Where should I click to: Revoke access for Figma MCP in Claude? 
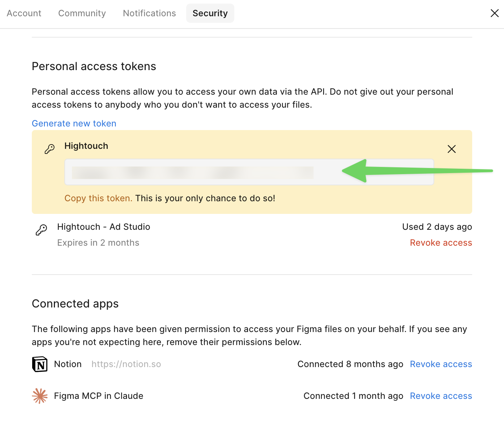(x=441, y=396)
